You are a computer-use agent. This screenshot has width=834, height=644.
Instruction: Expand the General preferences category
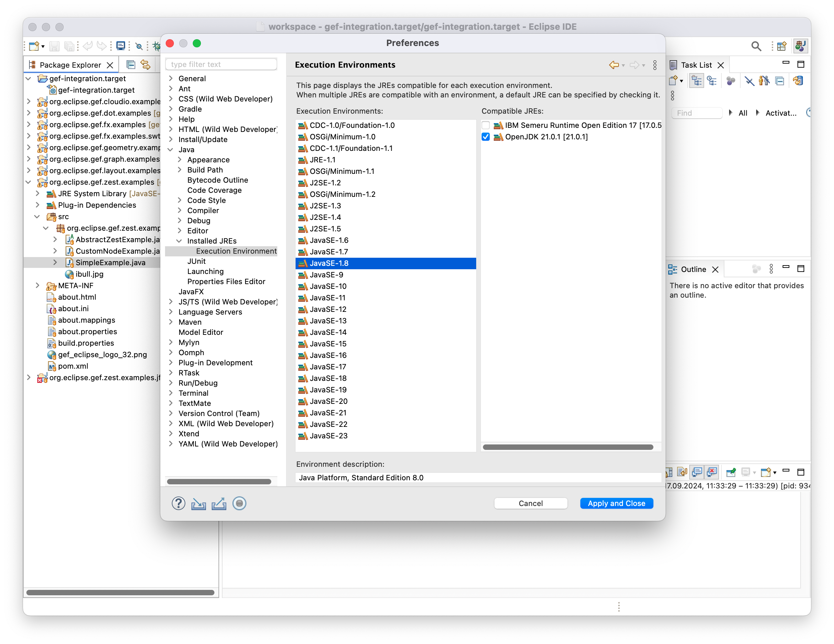pos(171,78)
